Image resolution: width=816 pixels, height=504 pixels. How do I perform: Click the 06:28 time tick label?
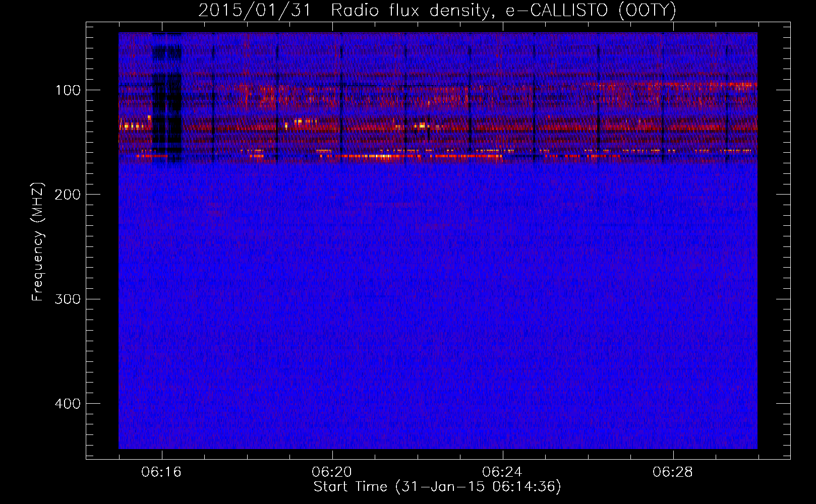click(x=673, y=472)
